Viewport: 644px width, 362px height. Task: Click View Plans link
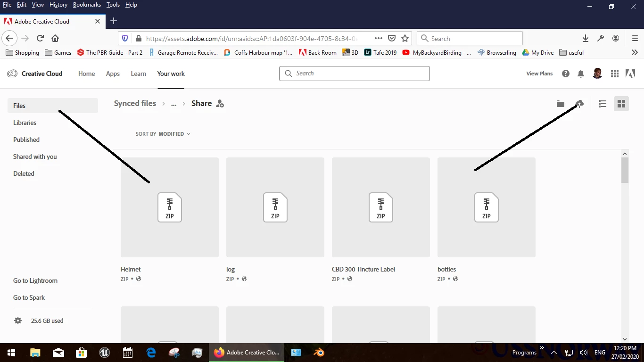(x=539, y=74)
